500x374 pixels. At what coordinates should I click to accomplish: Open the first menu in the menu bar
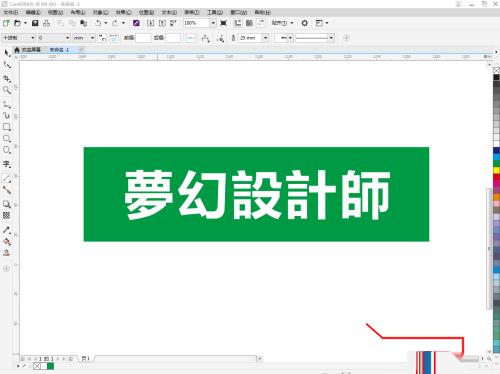11,12
